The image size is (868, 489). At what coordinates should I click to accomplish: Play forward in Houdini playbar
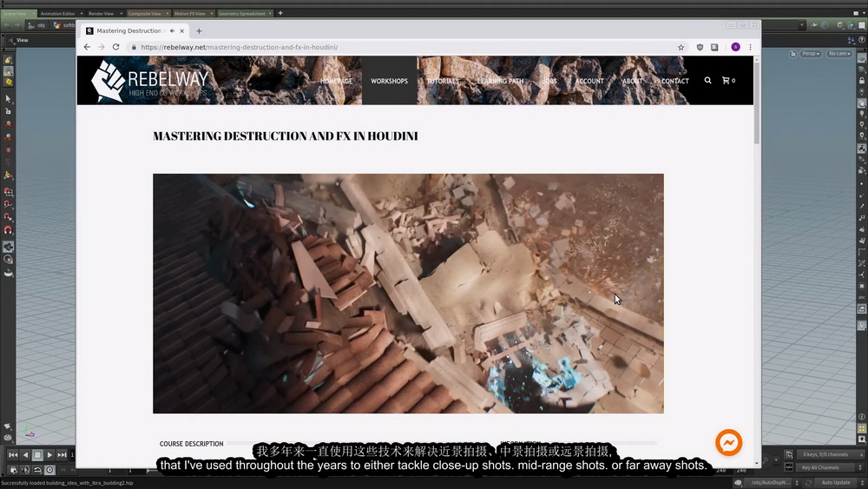(49, 454)
